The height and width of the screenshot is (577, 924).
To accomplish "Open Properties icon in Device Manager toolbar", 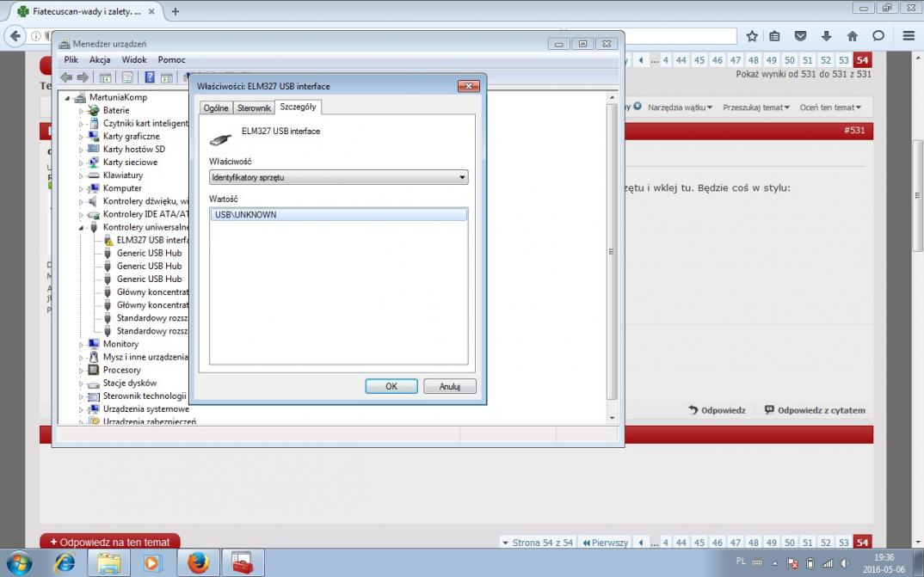I will click(x=127, y=77).
